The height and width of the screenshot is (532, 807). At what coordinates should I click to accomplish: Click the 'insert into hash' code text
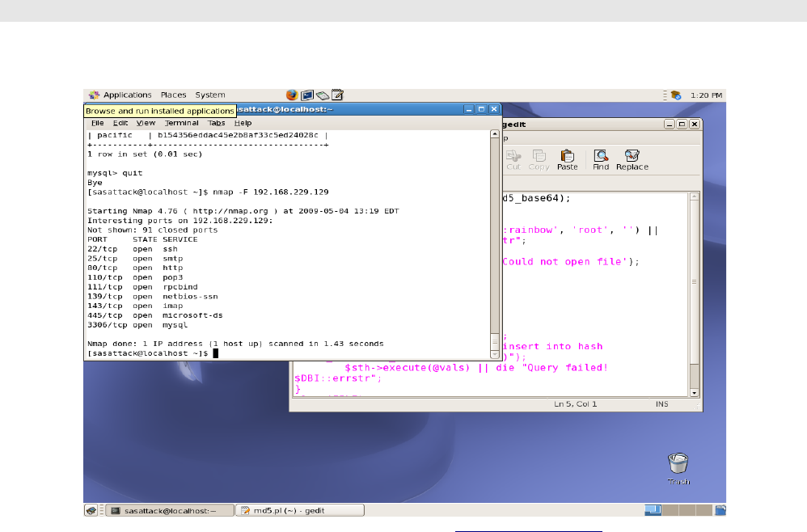[553, 347]
